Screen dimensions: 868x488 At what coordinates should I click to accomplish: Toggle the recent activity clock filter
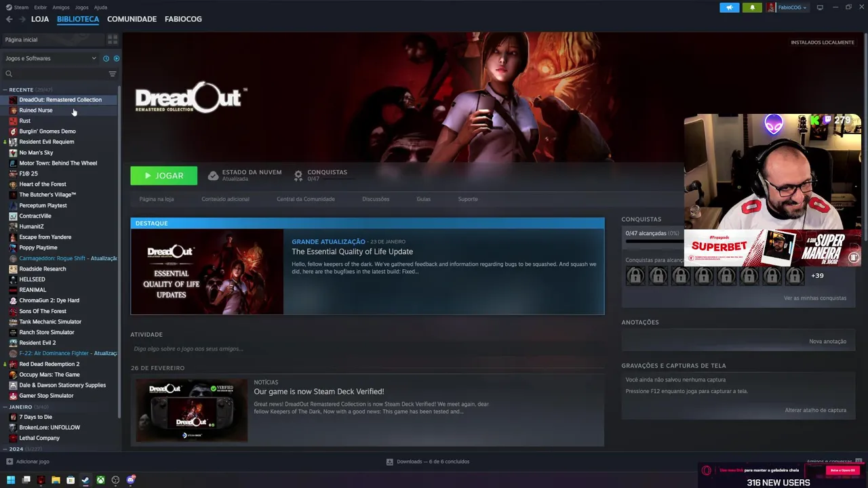106,58
